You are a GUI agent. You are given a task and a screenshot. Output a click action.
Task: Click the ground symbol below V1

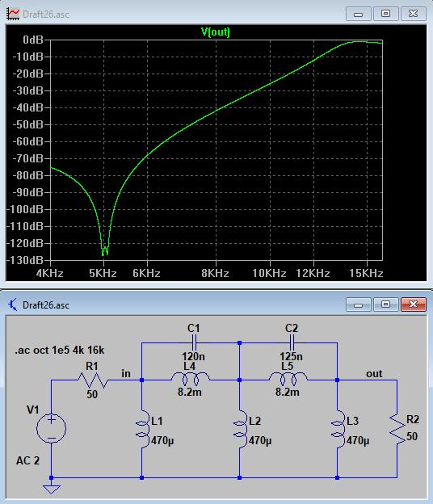pyautogui.click(x=52, y=489)
